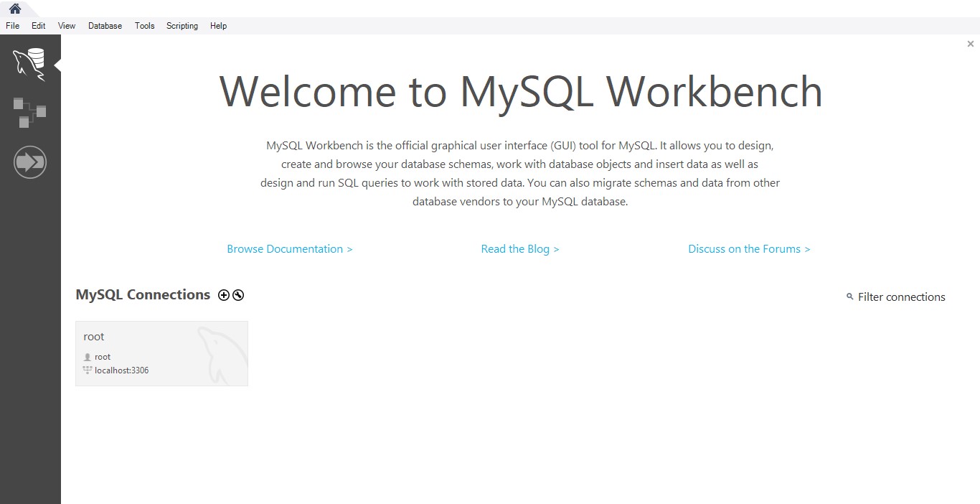Click the Read the Blog link
The width and height of the screenshot is (980, 504).
click(x=520, y=249)
